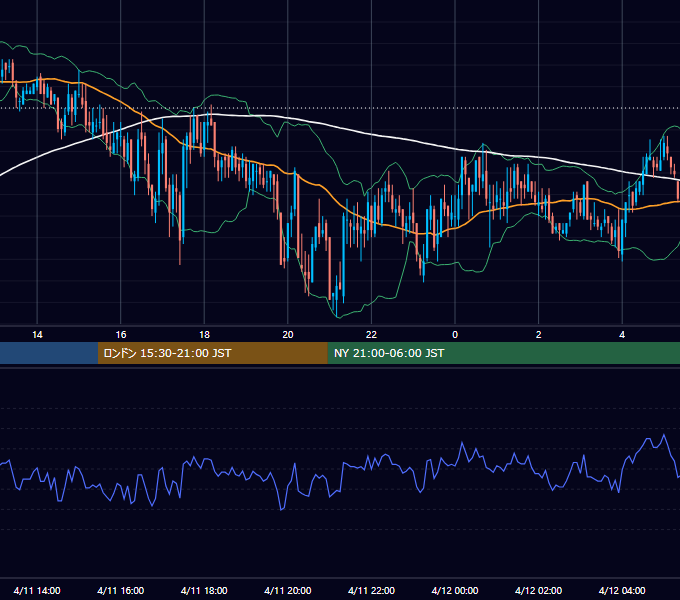Click the 4/11 18:00 date label
Viewport: 680px width, 600px height.
click(204, 590)
